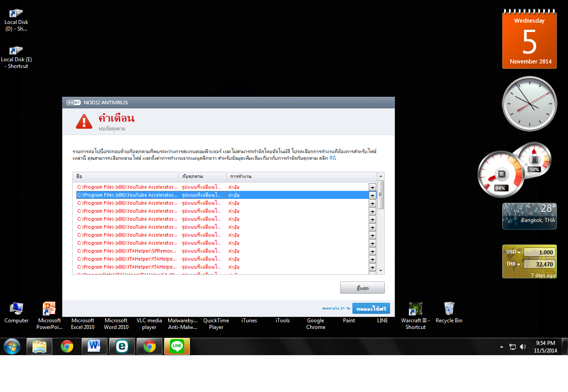Click the volume speaker tray icon
Image resolution: width=568 pixels, height=392 pixels.
tap(523, 347)
